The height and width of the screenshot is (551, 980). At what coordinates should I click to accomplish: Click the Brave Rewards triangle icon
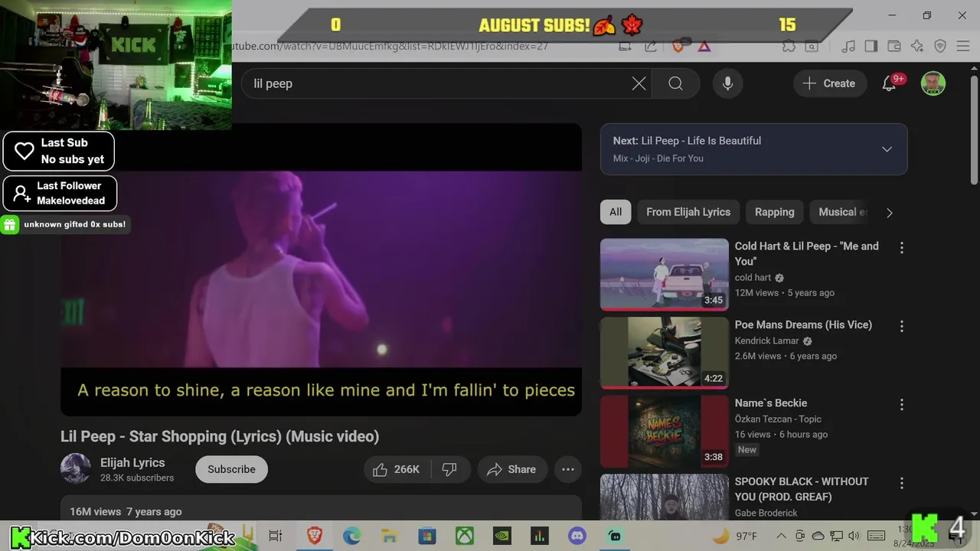704,47
